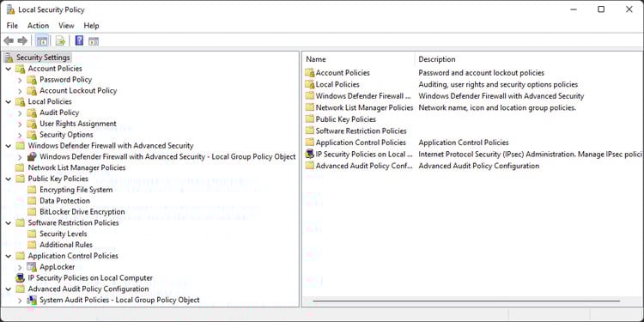Open the Help menu
The image size is (644, 322).
click(91, 26)
